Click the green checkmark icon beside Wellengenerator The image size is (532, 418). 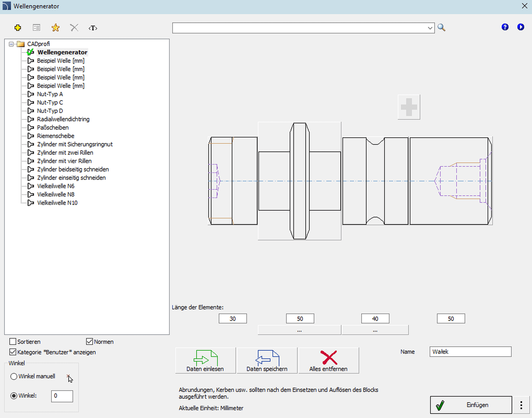click(30, 52)
